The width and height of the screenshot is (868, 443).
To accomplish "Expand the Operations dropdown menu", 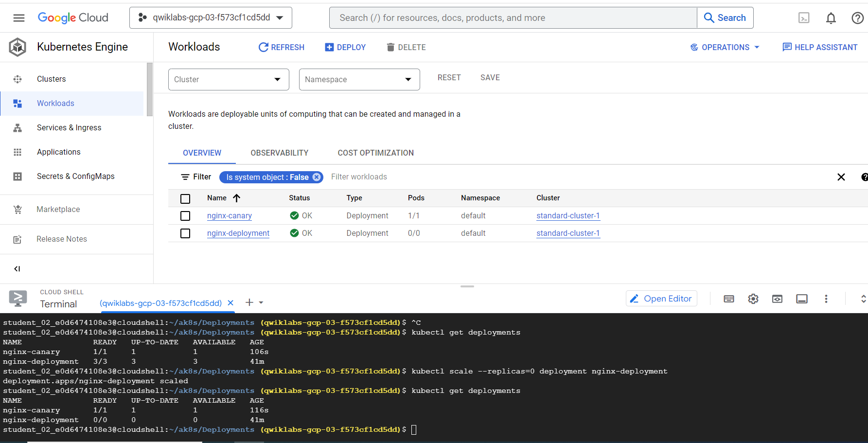I will click(725, 47).
